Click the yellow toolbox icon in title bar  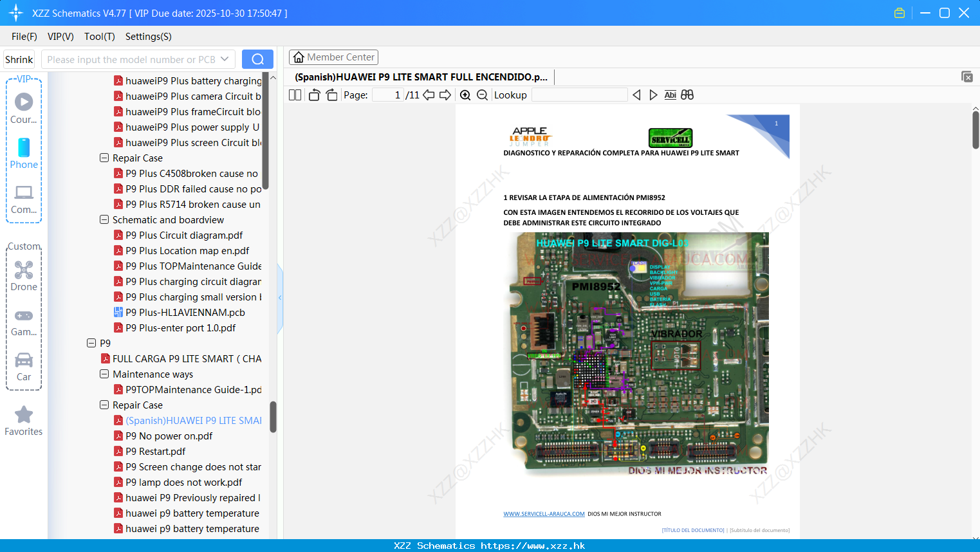tap(900, 13)
